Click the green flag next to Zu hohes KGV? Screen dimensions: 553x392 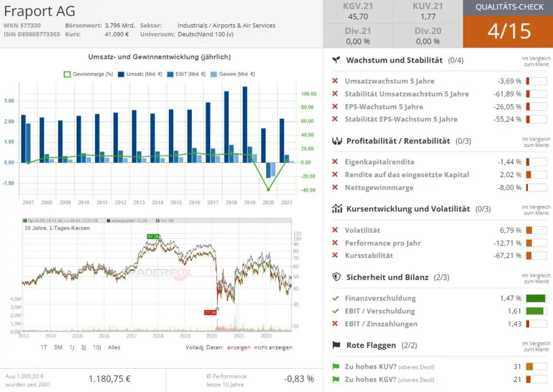coord(335,379)
